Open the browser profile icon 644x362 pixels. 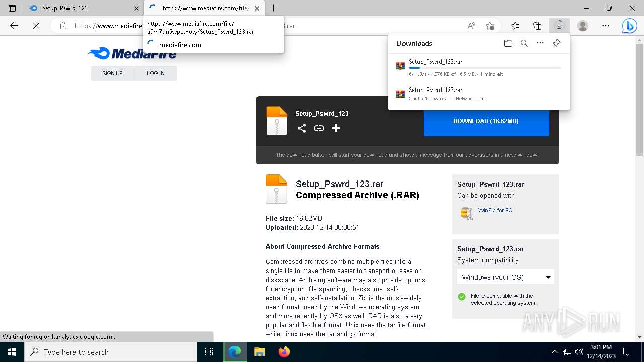coord(583,26)
